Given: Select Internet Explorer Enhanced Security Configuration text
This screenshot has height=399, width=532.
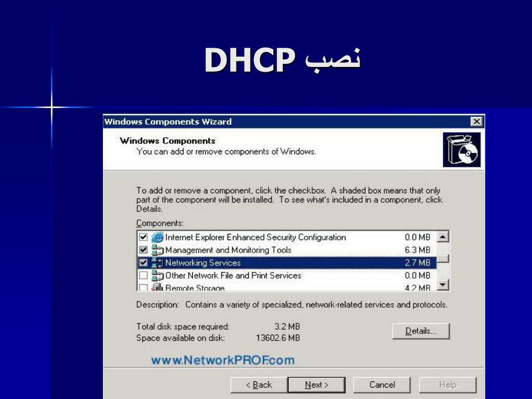Looking at the screenshot, I should (256, 237).
